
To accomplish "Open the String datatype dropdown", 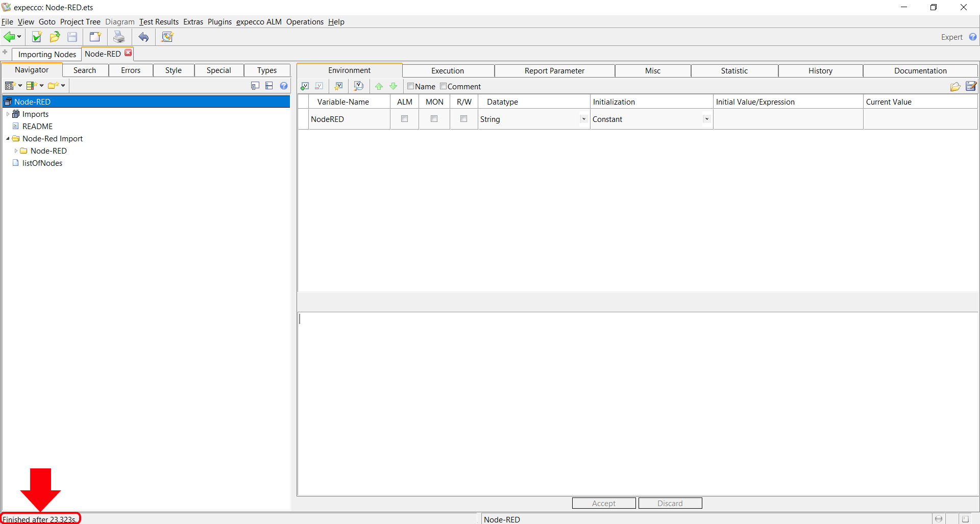I will tap(583, 119).
